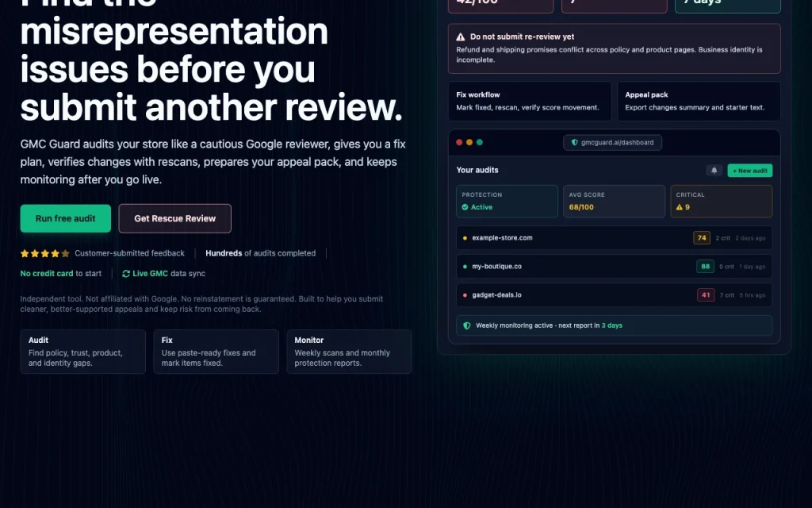Screen dimensions: 812x508
Task: Click the Live GMC data sync text
Action: coord(169,274)
